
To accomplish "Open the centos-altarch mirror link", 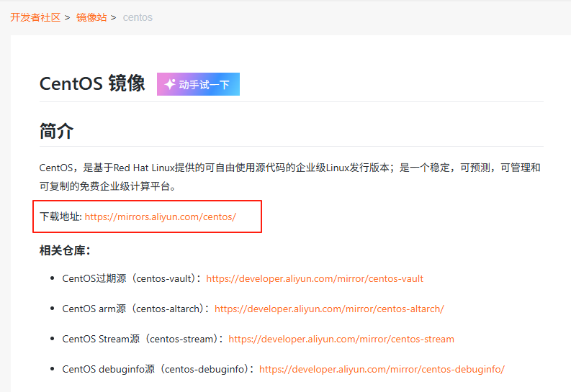I will pos(329,309).
